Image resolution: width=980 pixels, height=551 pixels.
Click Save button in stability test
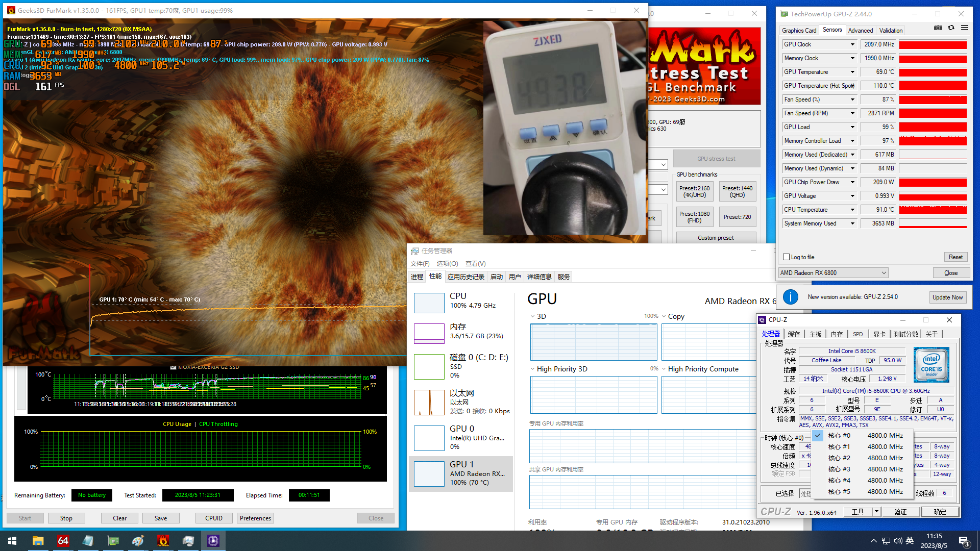tap(161, 518)
